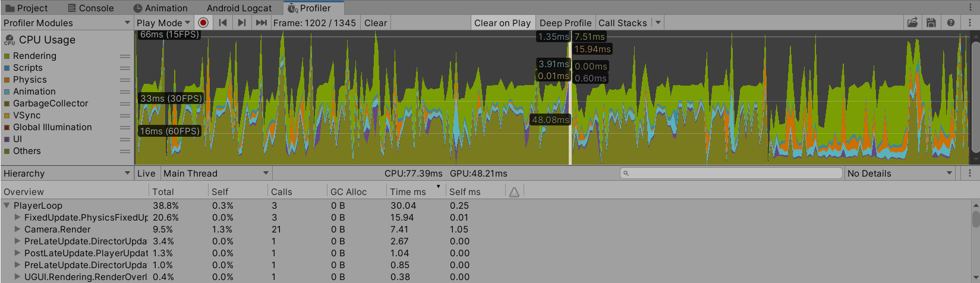Viewport: 980px width, 283px height.
Task: Toggle Clear on Play
Action: [x=502, y=23]
